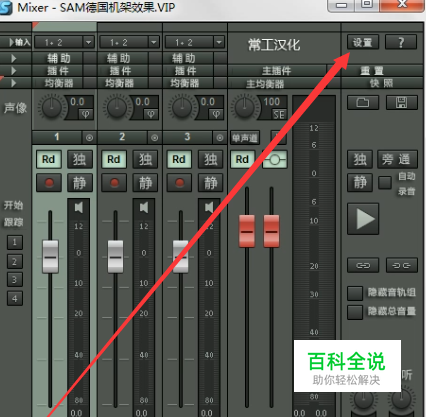Viewport: 426px width, 417px height.
Task: Click channel 1 辅助 slot
Action: [58, 58]
